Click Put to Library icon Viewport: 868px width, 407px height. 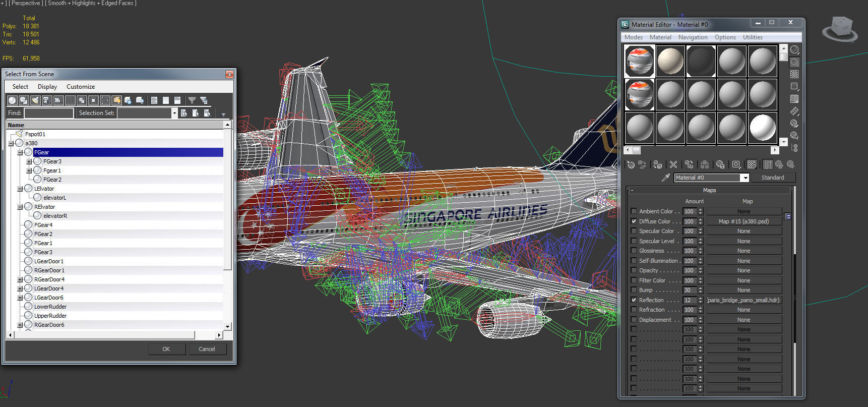[x=720, y=164]
